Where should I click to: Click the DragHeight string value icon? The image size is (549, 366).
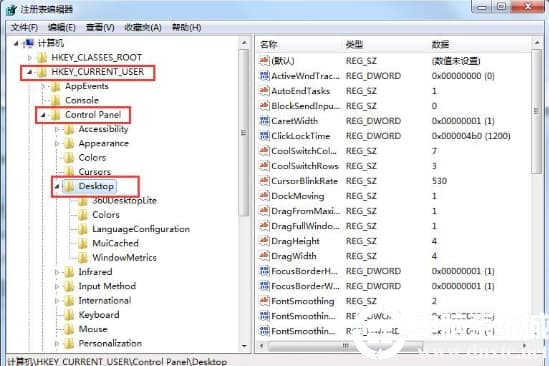pos(264,241)
